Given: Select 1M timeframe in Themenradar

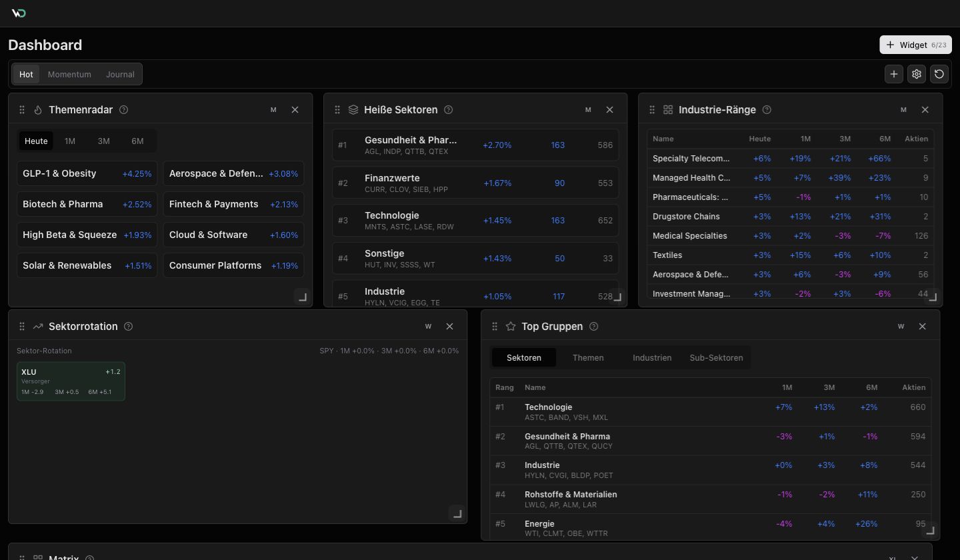Looking at the screenshot, I should pyautogui.click(x=70, y=141).
